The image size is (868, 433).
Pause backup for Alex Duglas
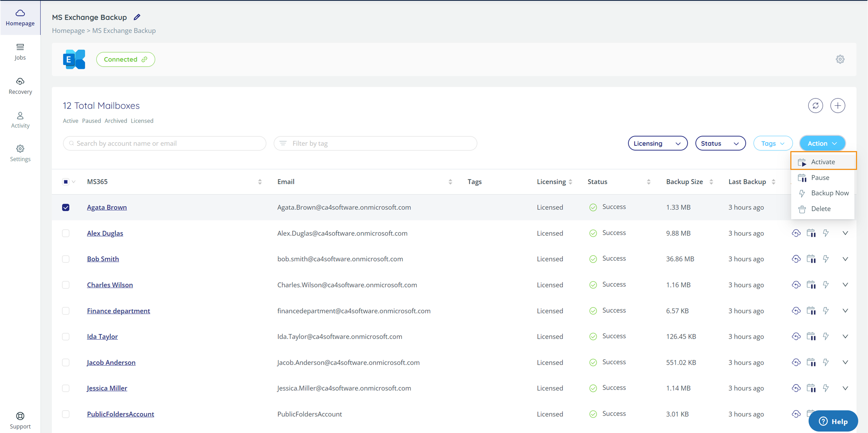(811, 233)
